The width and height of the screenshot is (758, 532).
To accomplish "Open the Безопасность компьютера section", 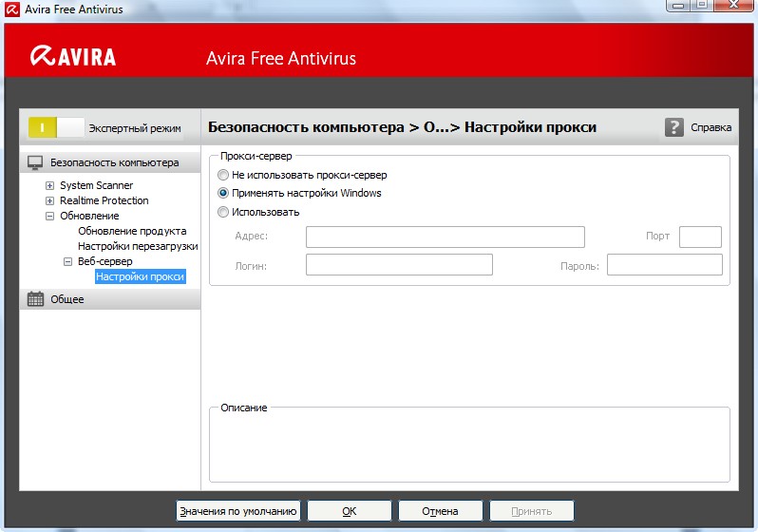I will click(x=110, y=162).
